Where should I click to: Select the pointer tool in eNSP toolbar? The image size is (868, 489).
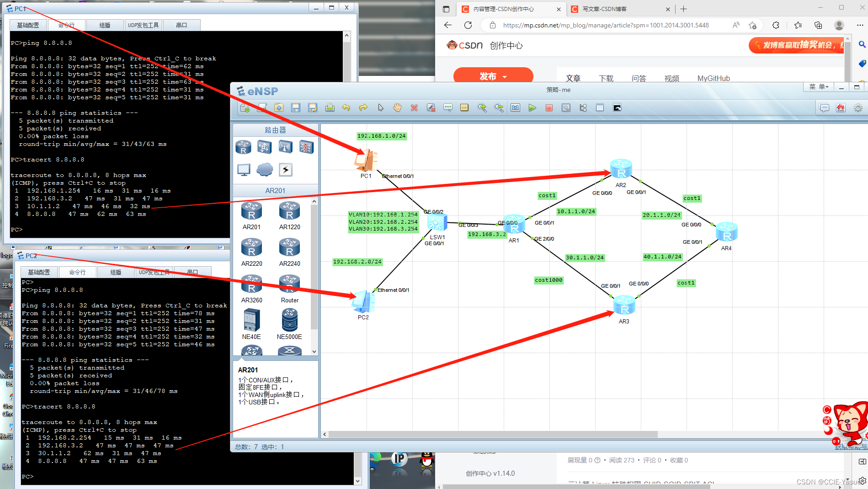tap(380, 108)
